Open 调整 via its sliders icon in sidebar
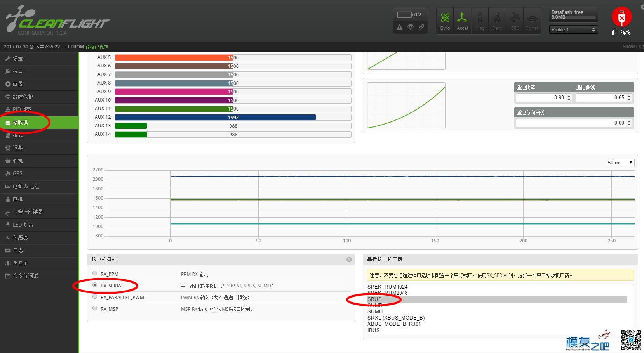The image size is (644, 353). click(x=8, y=148)
